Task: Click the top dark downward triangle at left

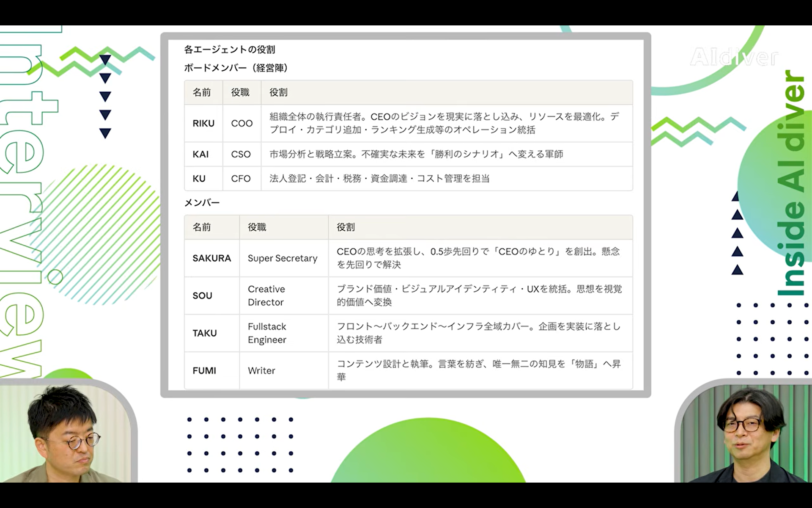Action: [x=105, y=60]
